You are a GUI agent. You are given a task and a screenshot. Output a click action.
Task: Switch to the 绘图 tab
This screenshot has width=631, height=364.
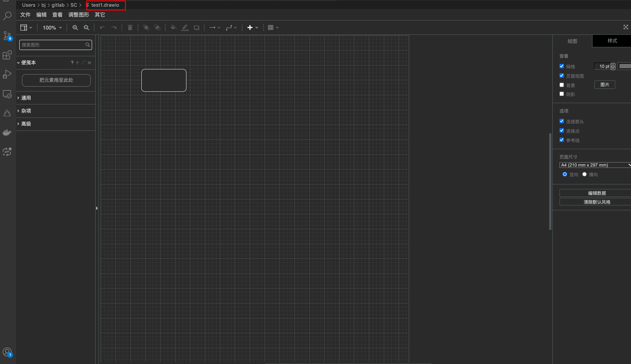[572, 41]
